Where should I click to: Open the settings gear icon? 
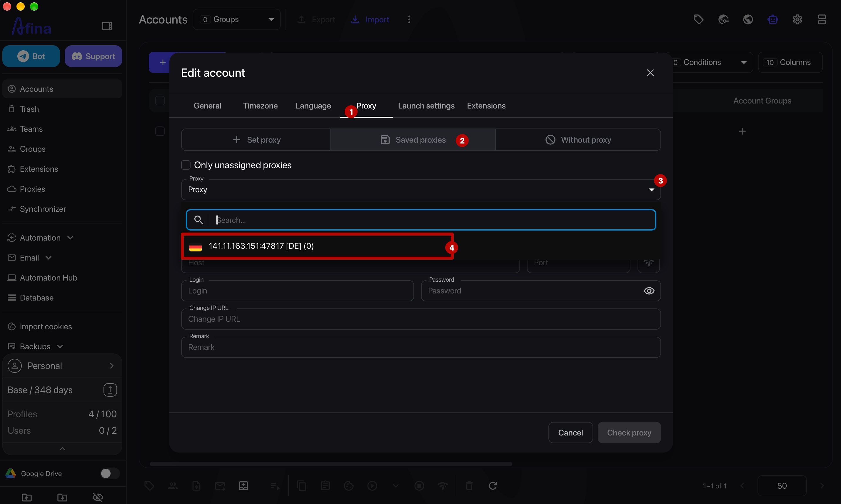tap(797, 19)
